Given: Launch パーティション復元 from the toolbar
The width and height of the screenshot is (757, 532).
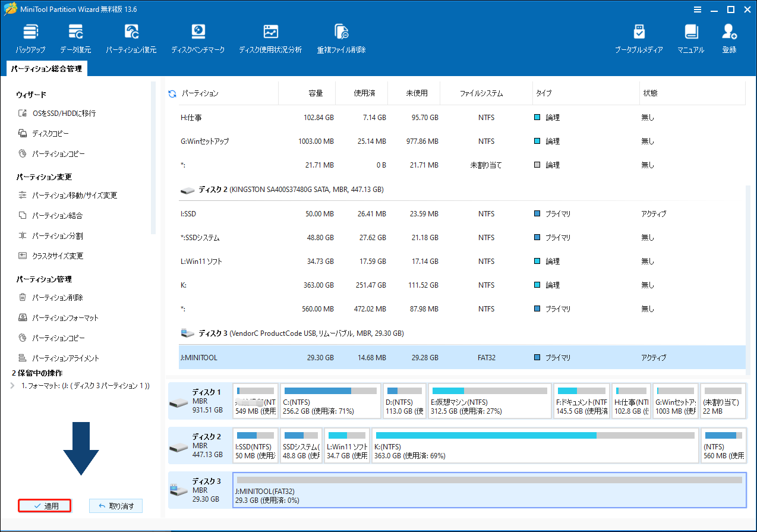Looking at the screenshot, I should [131, 39].
